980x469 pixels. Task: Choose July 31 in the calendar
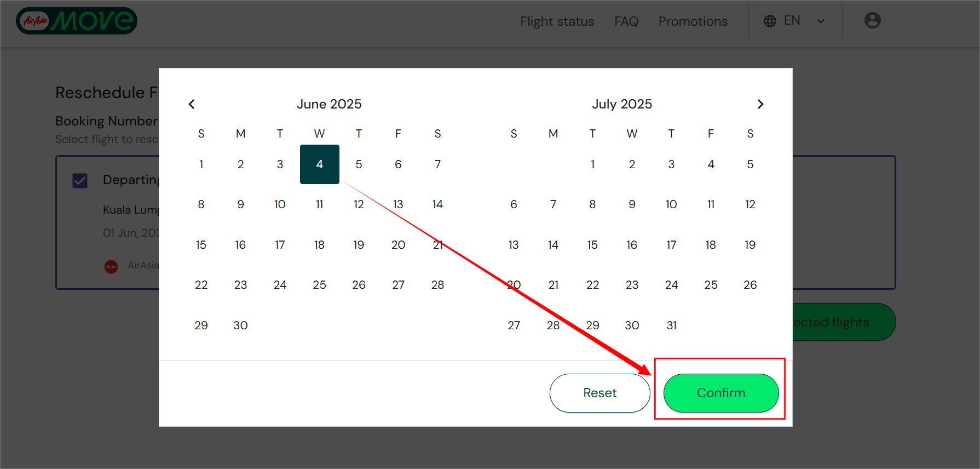(x=671, y=325)
